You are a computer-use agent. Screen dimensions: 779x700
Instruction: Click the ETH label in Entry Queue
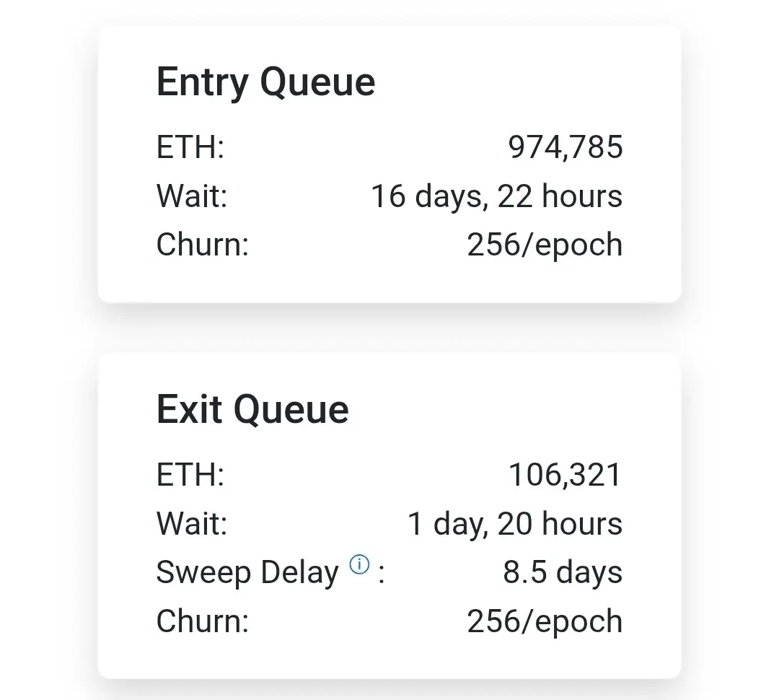190,147
